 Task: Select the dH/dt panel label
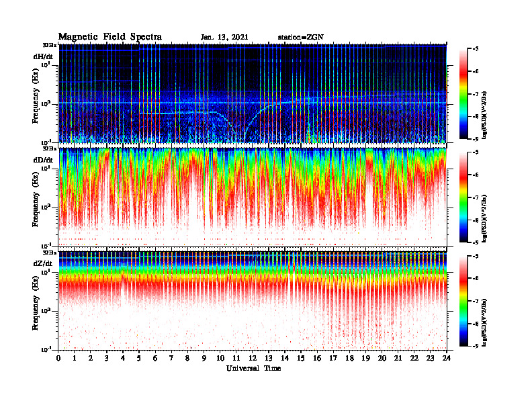43,56
